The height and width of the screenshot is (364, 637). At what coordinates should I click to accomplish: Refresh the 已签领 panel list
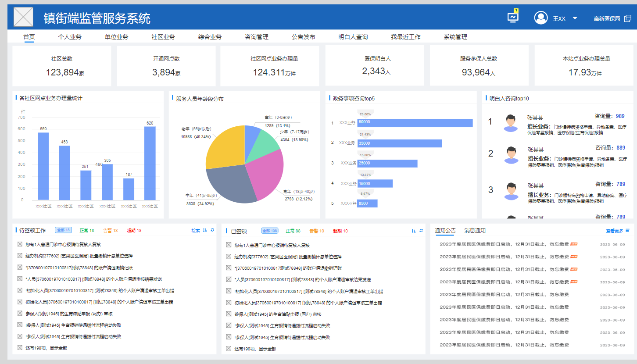coord(421,231)
